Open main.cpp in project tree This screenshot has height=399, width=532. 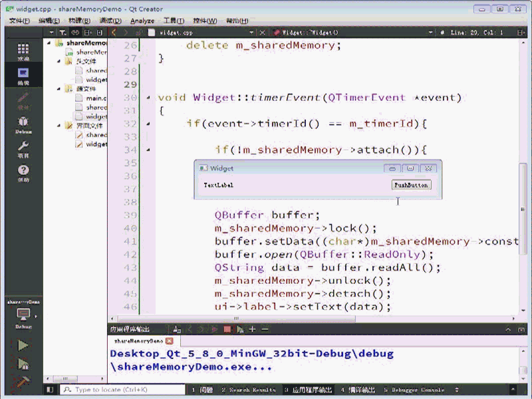tap(96, 98)
